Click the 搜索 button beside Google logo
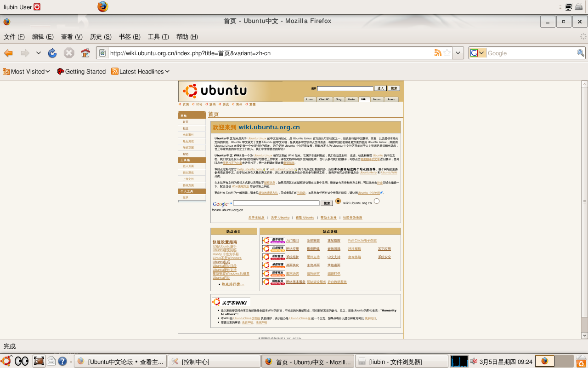Image resolution: width=588 pixels, height=368 pixels. tap(327, 203)
